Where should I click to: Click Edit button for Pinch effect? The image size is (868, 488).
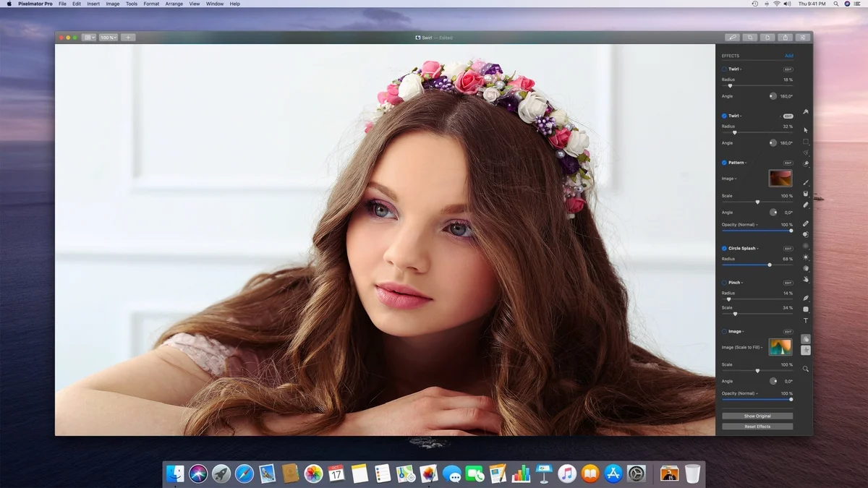click(788, 283)
